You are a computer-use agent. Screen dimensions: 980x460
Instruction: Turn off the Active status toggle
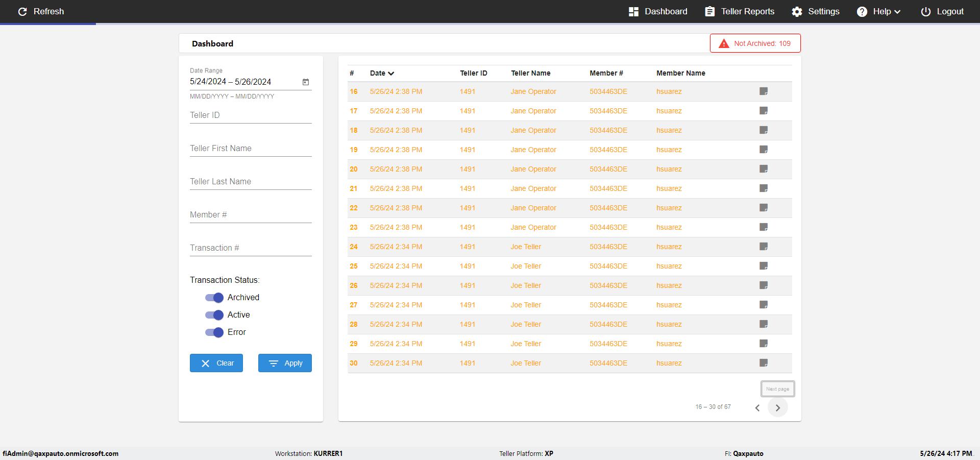pos(214,315)
